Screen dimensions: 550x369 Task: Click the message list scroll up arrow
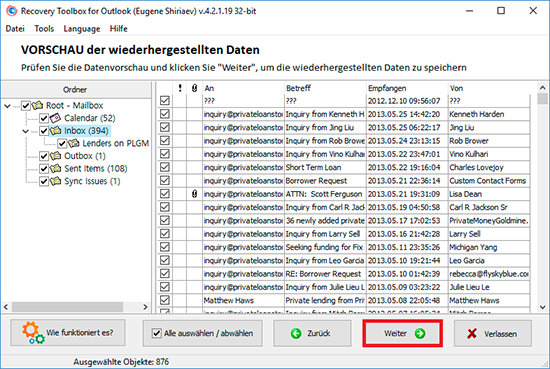coord(542,88)
